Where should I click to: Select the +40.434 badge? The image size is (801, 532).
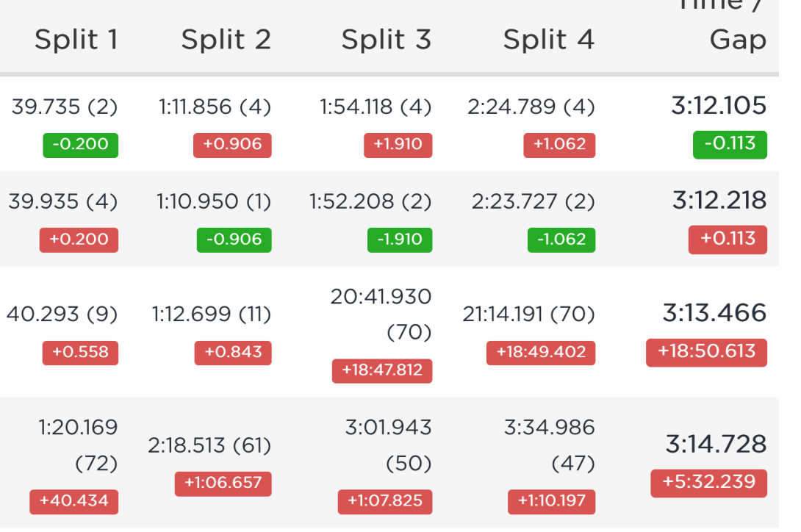[74, 501]
